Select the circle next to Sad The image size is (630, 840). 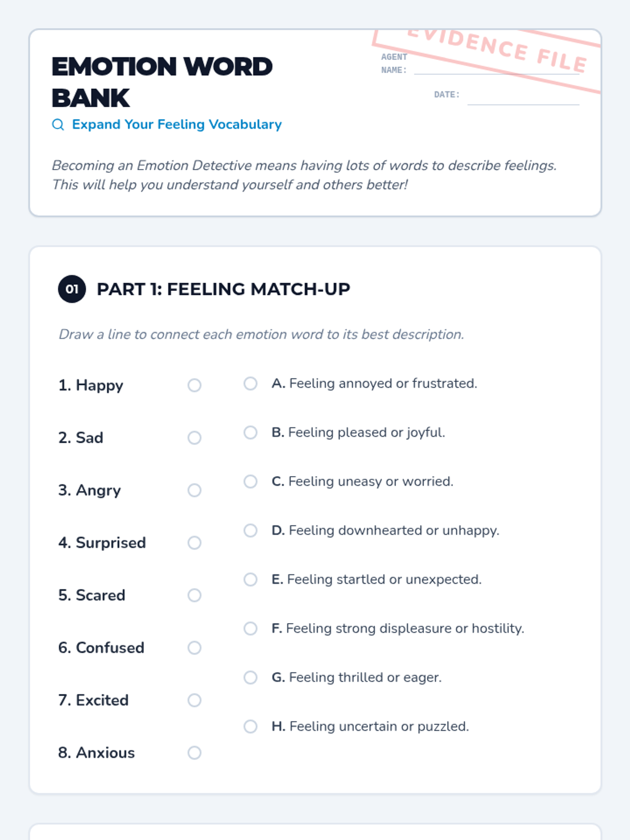[x=194, y=438]
